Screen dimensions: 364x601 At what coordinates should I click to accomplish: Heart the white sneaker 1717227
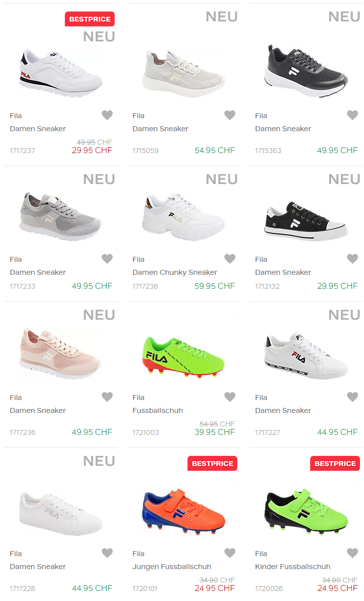coord(353,397)
